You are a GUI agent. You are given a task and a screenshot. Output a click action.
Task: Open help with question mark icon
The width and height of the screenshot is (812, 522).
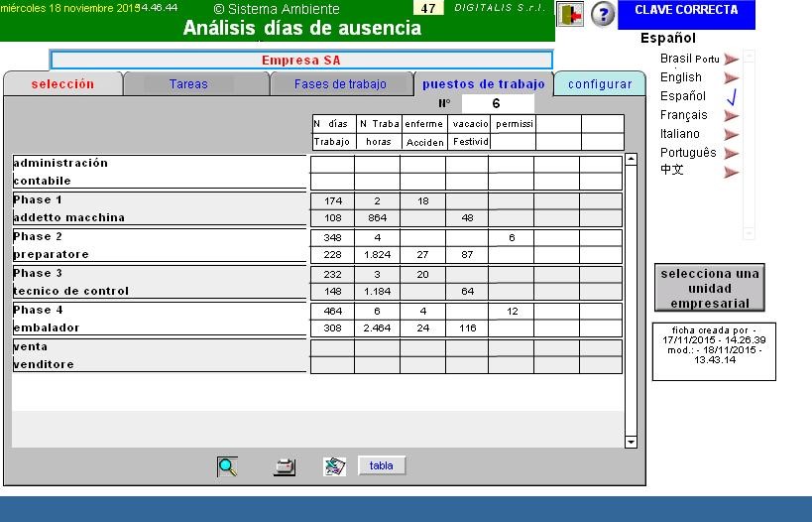[602, 14]
